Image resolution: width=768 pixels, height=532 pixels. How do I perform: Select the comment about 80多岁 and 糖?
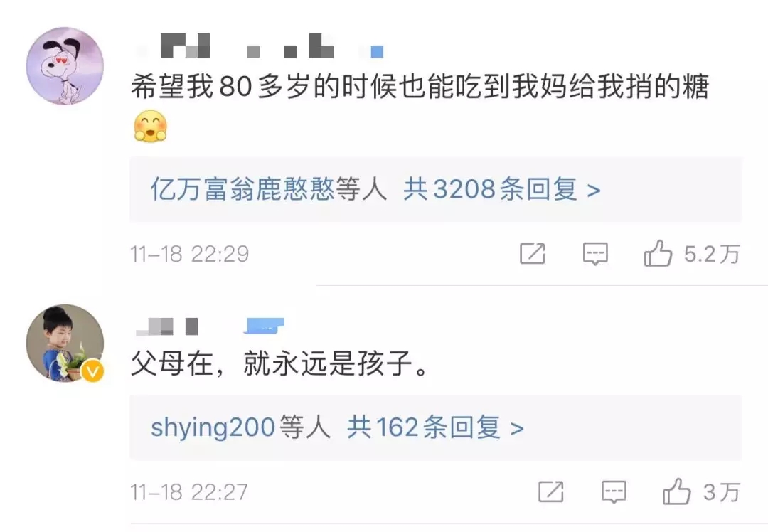pos(420,87)
